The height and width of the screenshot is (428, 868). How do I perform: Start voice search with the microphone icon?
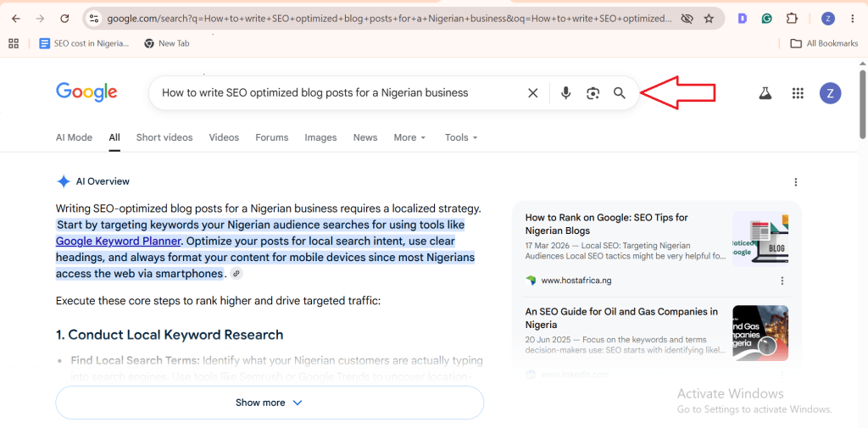[565, 93]
